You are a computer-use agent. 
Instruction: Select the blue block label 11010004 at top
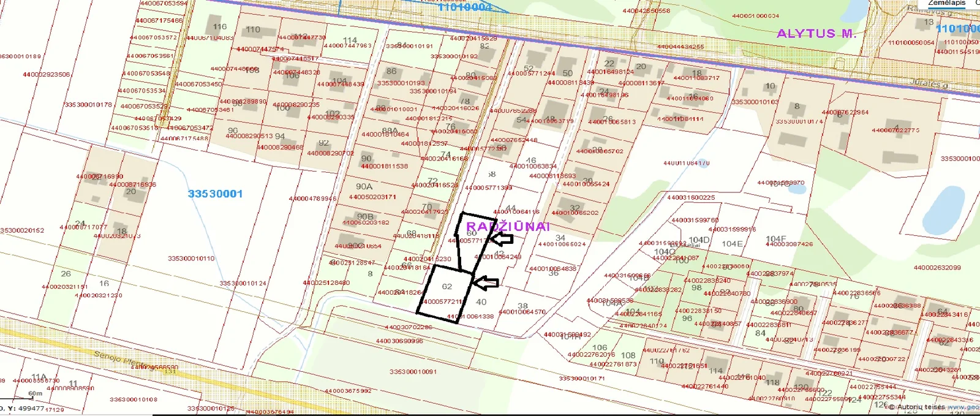[465, 7]
